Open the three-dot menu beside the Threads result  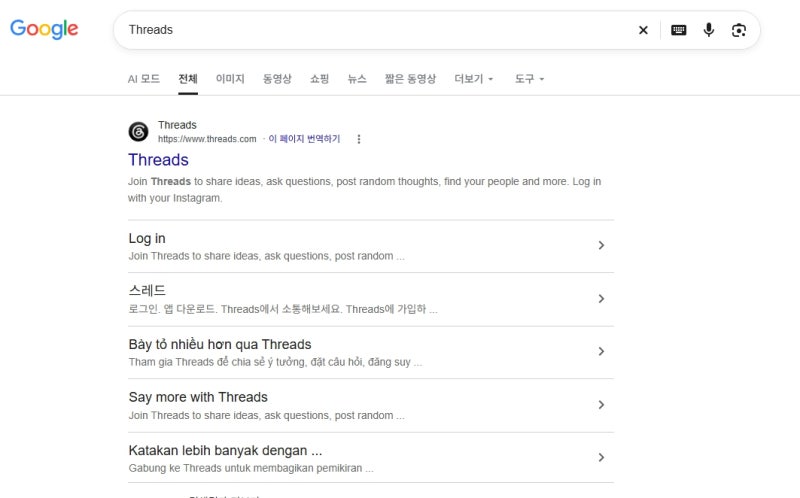point(359,139)
